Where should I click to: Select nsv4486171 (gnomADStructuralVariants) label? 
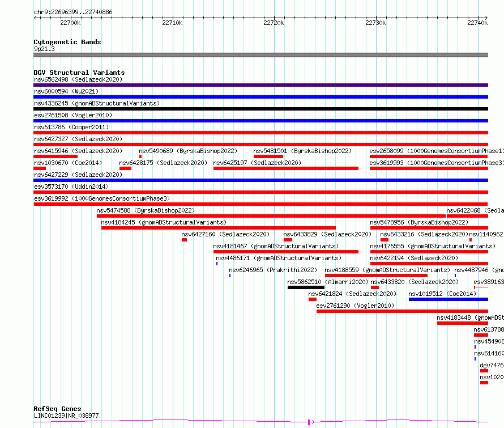click(279, 258)
